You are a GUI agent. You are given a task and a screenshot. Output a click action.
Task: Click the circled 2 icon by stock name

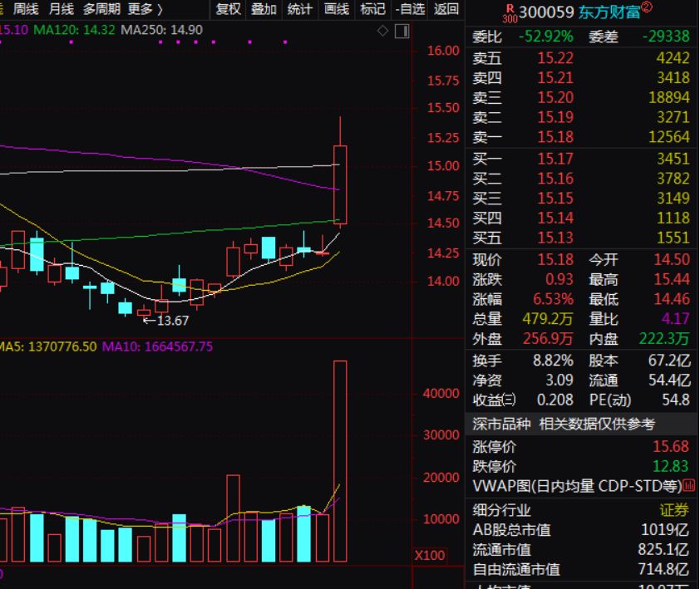tap(647, 7)
